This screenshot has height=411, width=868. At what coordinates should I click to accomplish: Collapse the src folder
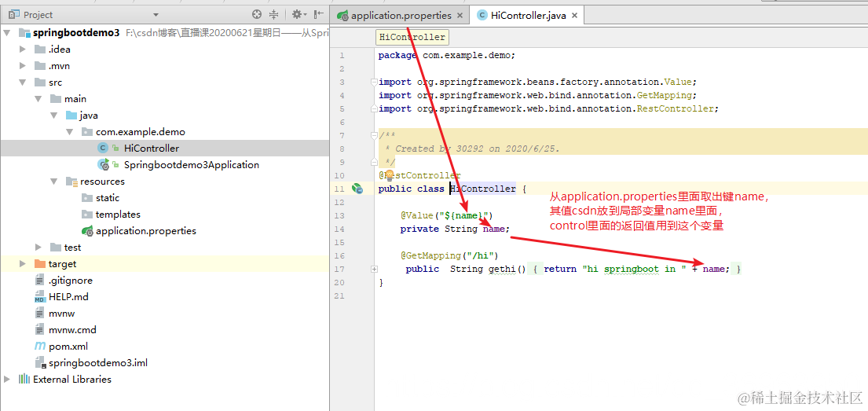pyautogui.click(x=23, y=83)
